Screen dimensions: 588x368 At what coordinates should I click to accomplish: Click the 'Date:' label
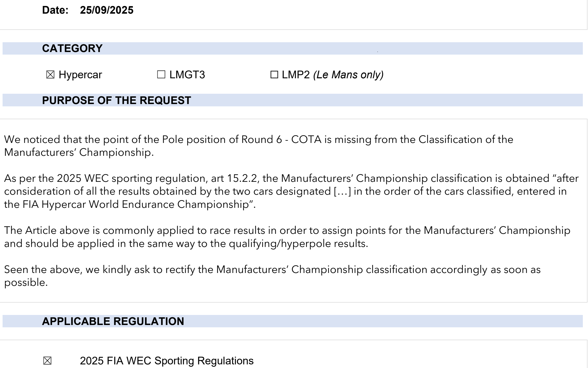coord(55,10)
